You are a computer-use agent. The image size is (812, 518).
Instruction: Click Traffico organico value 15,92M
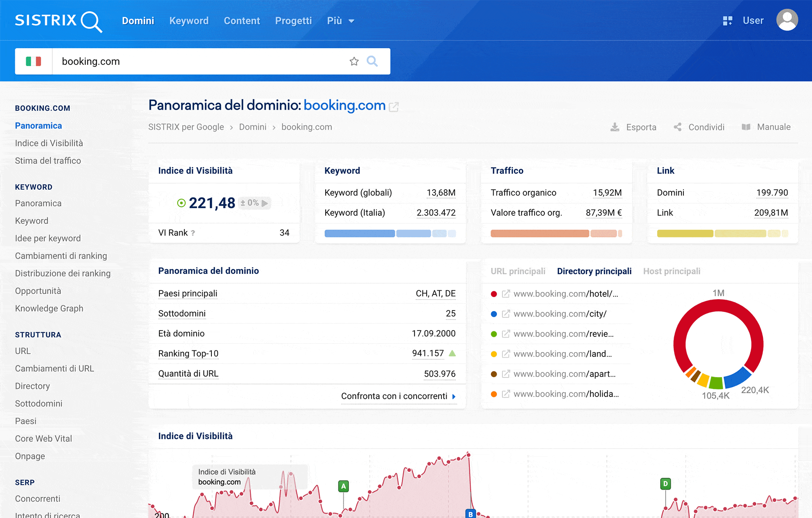(607, 193)
